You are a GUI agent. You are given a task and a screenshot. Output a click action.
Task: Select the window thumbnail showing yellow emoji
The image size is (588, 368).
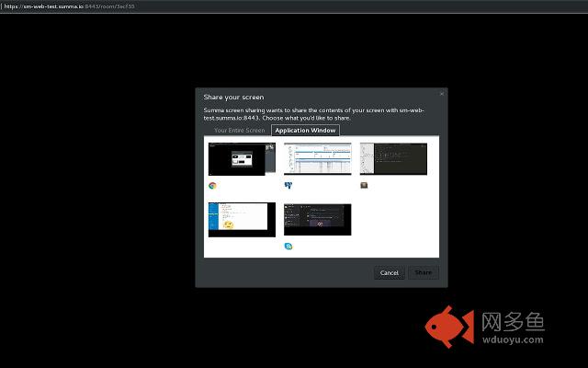tap(242, 220)
